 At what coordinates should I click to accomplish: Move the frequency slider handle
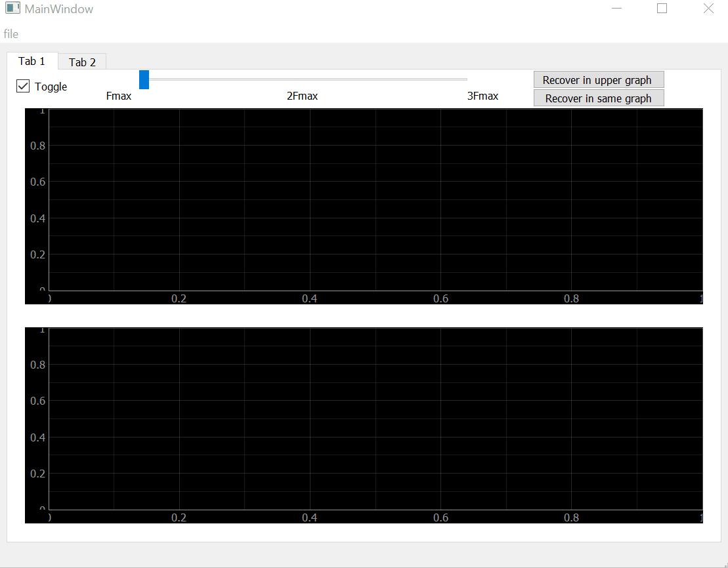(x=144, y=79)
